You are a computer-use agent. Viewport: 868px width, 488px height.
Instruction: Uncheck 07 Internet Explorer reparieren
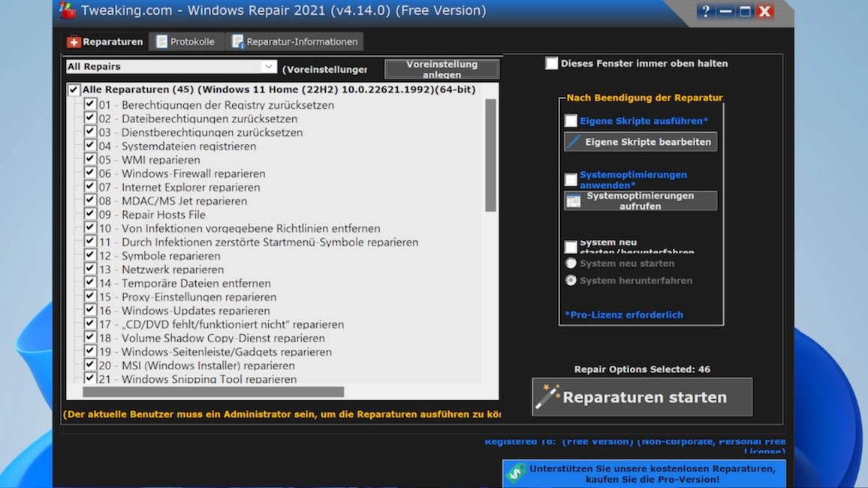[x=90, y=186]
